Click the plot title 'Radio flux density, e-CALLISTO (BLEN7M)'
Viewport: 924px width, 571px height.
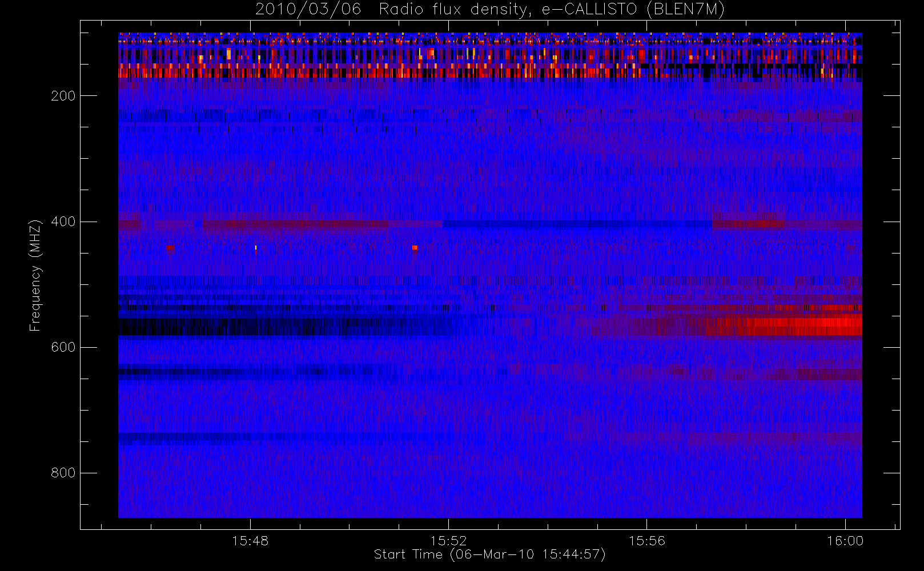point(552,10)
